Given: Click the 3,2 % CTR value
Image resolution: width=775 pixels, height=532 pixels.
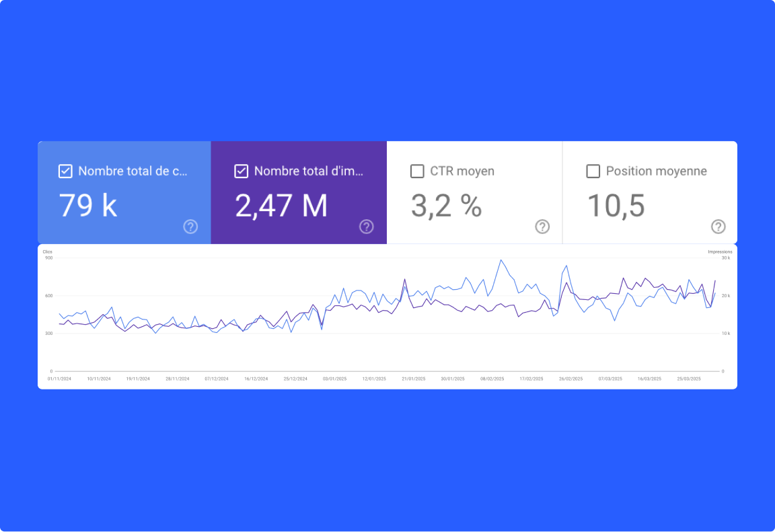Looking at the screenshot, I should [x=446, y=206].
